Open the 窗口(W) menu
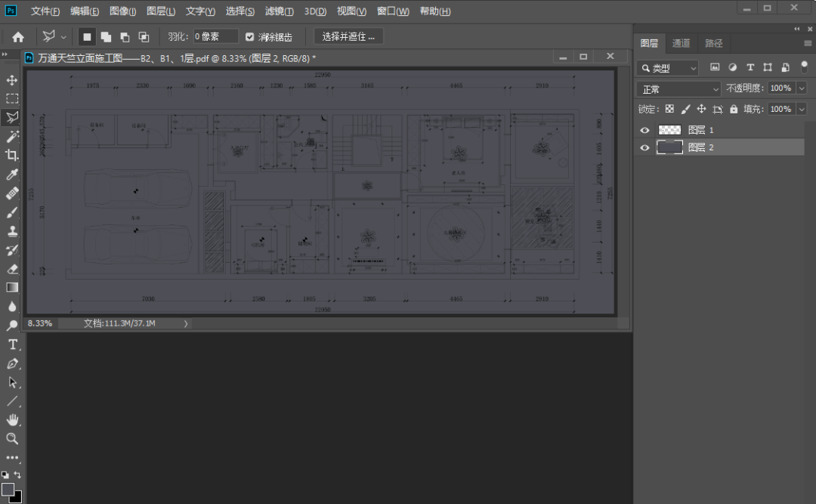Screen dimensions: 816x504 pos(393,11)
